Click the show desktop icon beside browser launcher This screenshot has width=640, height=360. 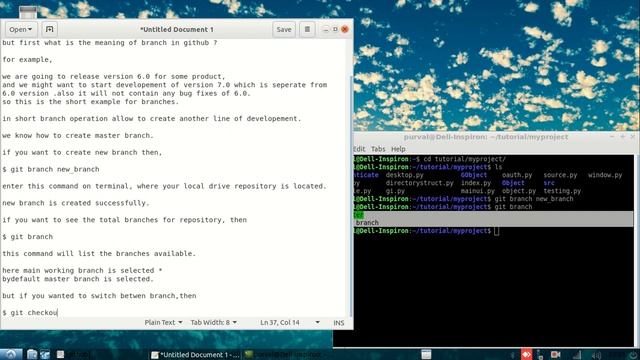(60, 354)
